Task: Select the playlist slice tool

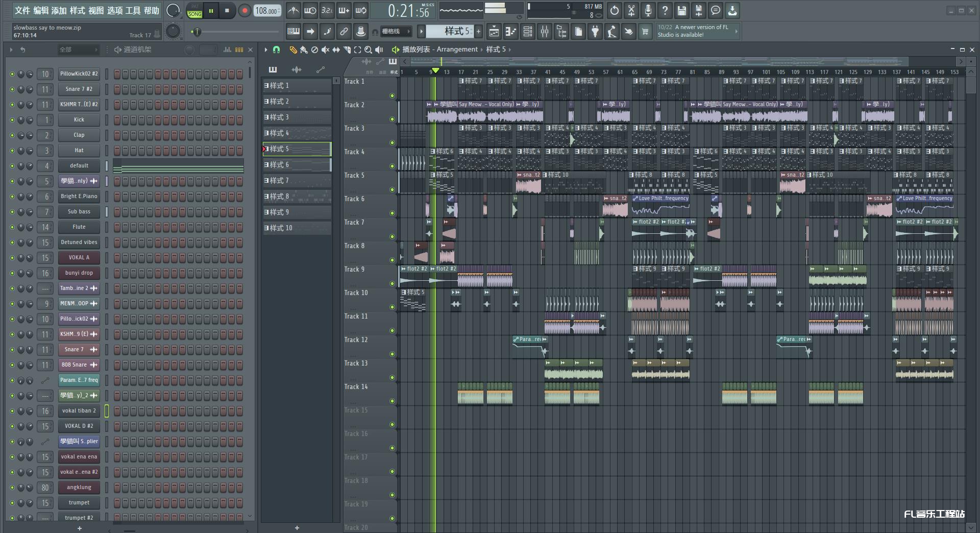Action: (x=347, y=50)
